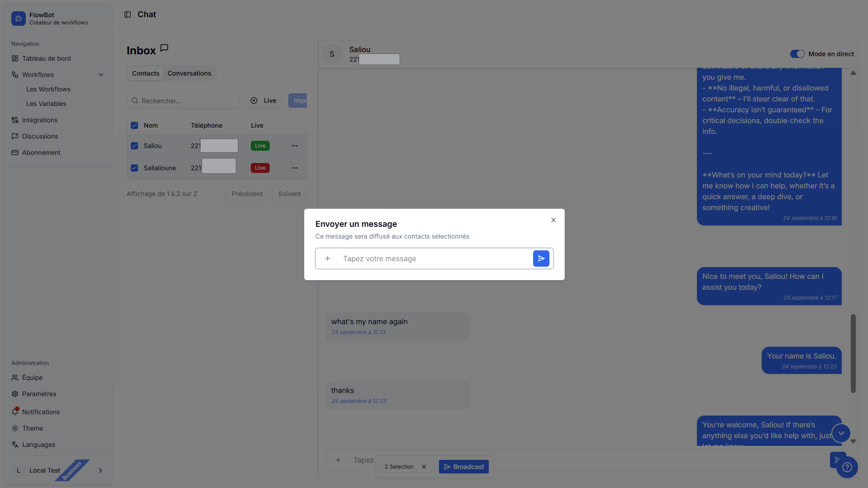The image size is (868, 488).
Task: Uncheck the Sallalioune contact checkbox
Action: (134, 168)
